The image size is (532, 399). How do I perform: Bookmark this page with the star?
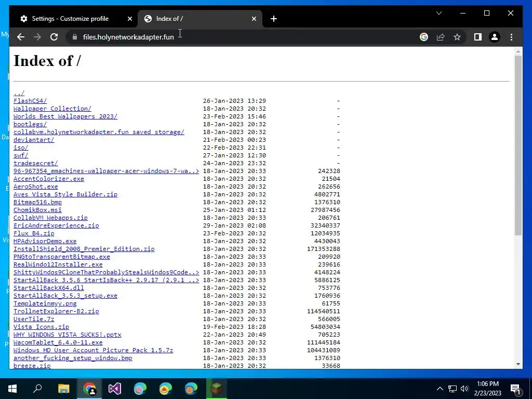click(x=457, y=37)
